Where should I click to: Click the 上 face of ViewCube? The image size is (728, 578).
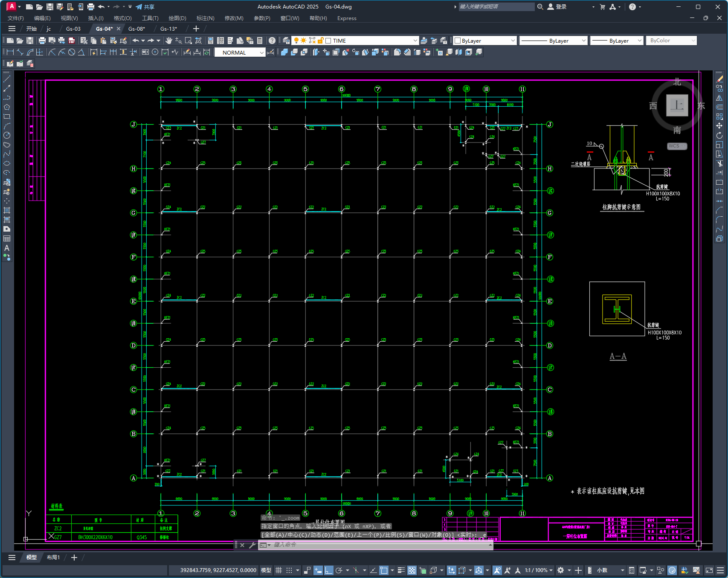(677, 105)
